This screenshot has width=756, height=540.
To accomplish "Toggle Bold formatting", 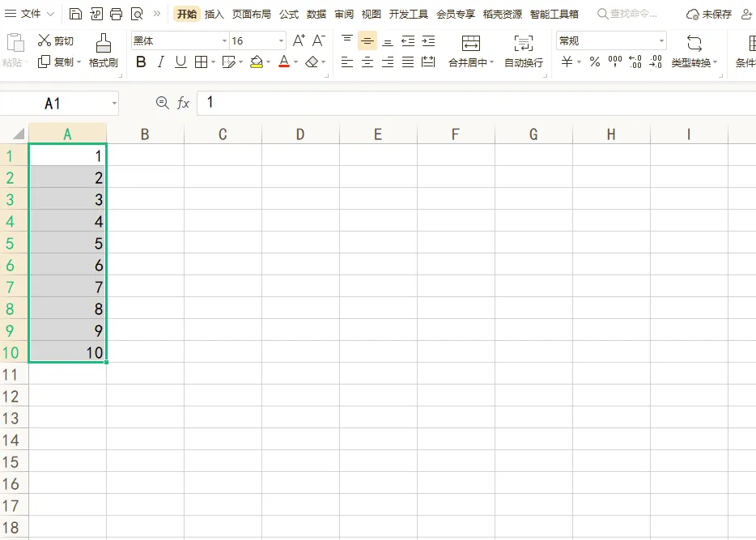I will coord(141,62).
